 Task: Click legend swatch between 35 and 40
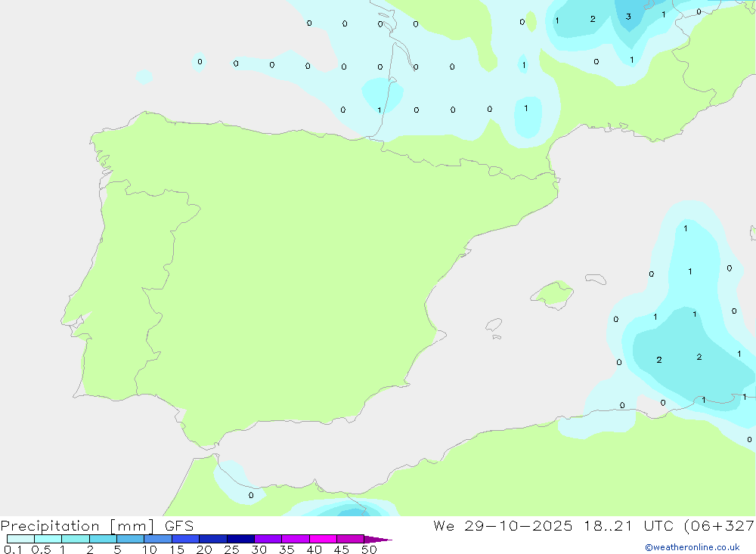[x=296, y=539]
